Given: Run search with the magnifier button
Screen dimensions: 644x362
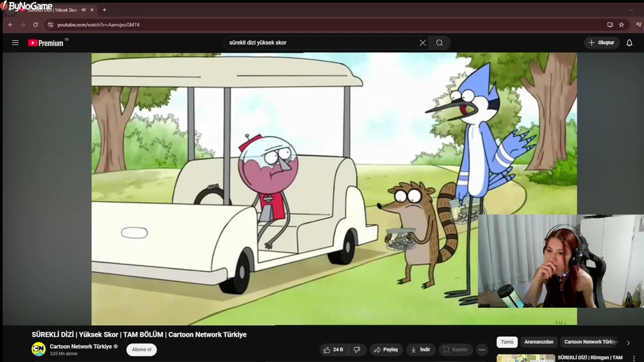Looking at the screenshot, I should click(x=439, y=43).
